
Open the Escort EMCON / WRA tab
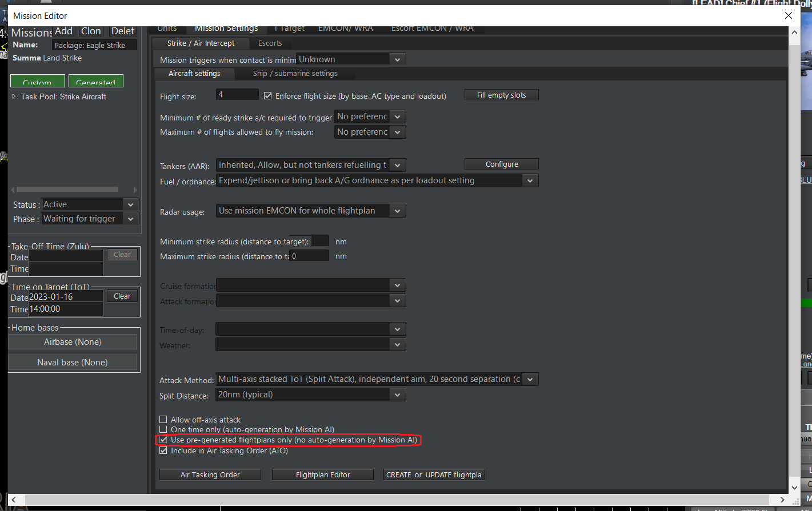433,29
